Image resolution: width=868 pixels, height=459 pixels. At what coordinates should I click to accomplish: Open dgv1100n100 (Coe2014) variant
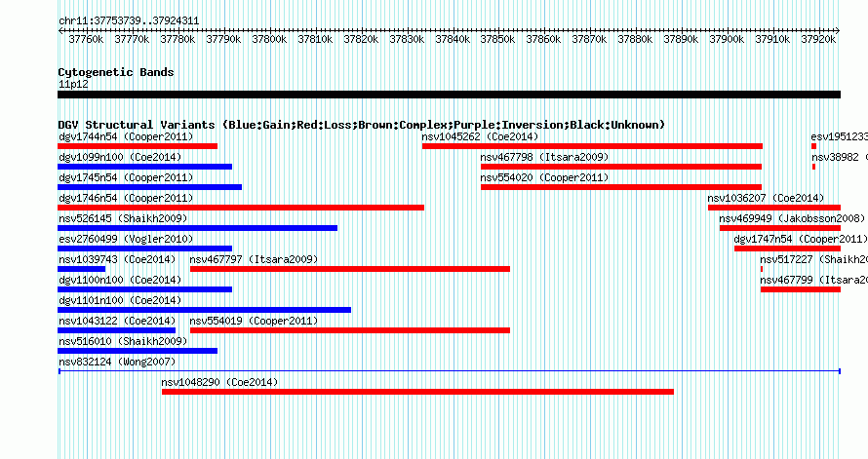point(120,280)
